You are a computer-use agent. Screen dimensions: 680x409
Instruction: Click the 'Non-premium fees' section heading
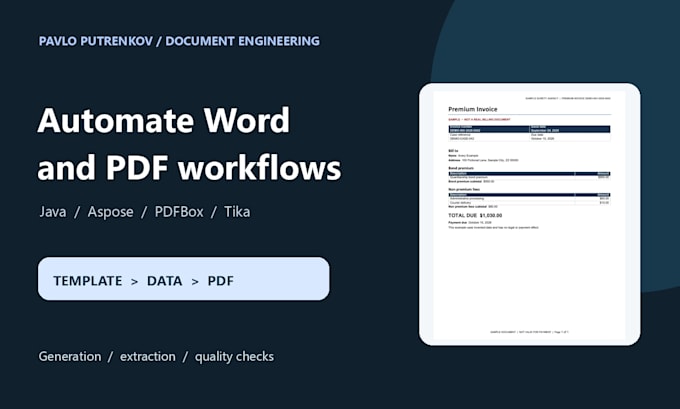(x=464, y=189)
